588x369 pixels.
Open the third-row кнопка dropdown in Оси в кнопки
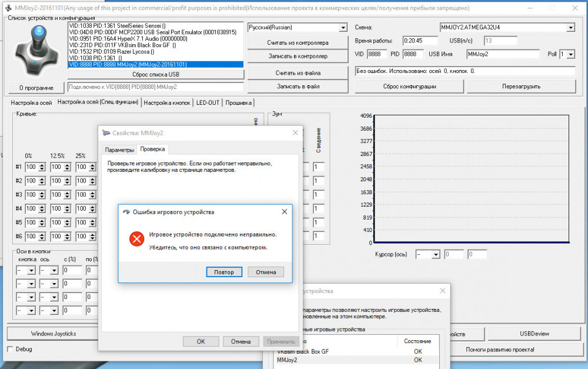tap(31, 297)
